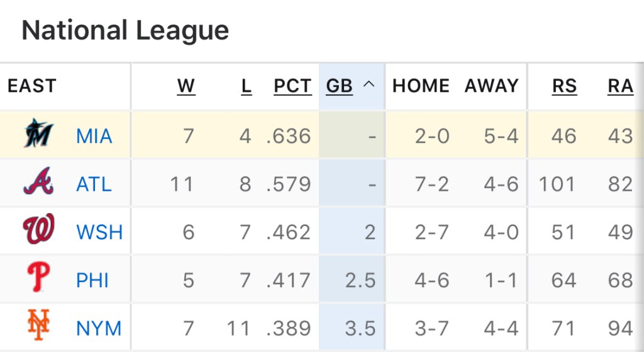Image resolution: width=644 pixels, height=352 pixels.
Task: Toggle the GB ascending sort arrow
Action: (369, 85)
